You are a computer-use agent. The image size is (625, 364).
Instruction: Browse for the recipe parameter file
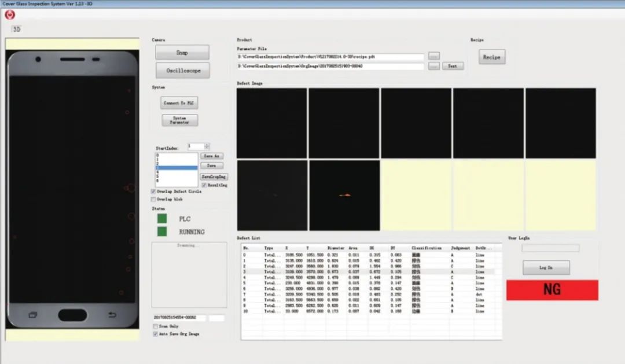[434, 56]
